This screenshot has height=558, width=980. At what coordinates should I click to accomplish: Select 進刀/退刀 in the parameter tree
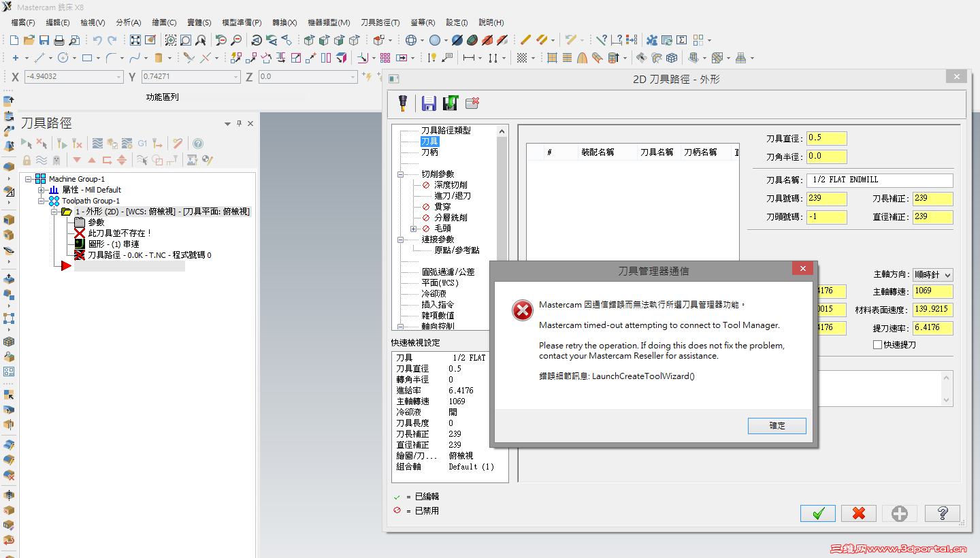pos(453,196)
